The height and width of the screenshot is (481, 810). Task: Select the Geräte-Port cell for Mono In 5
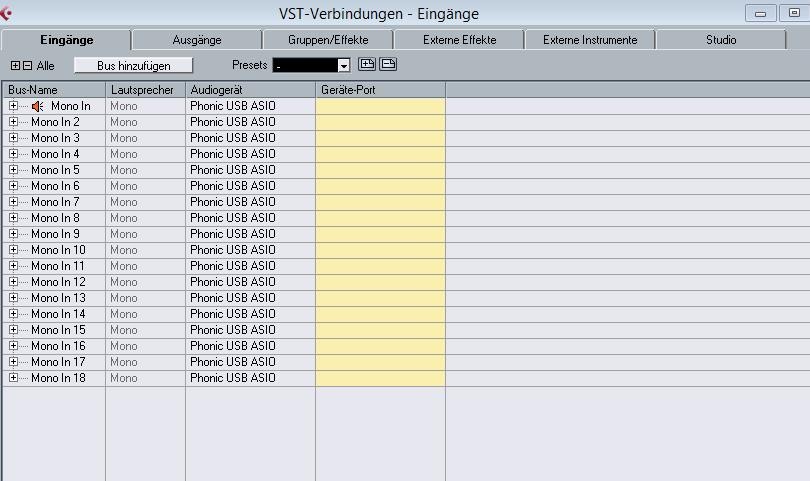380,170
